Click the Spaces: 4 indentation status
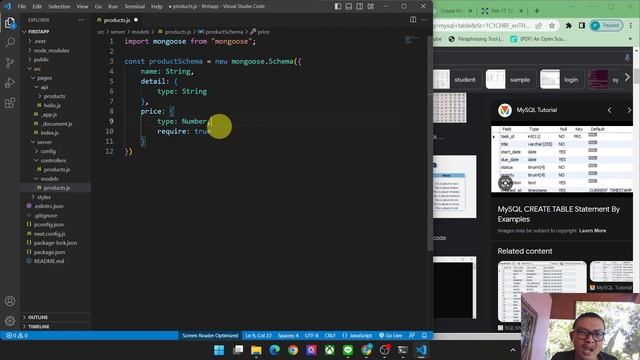This screenshot has height=360, width=640. click(x=288, y=336)
